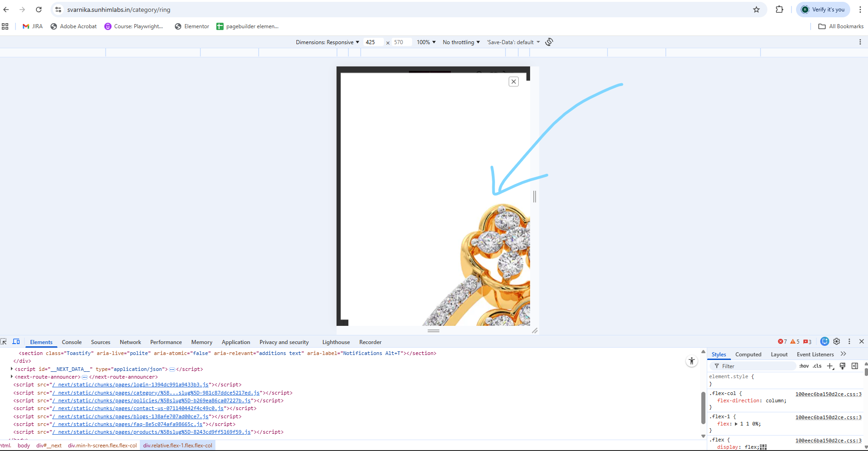Viewport: 868px width, 451px height.
Task: Rotate the device viewport
Action: pyautogui.click(x=549, y=42)
